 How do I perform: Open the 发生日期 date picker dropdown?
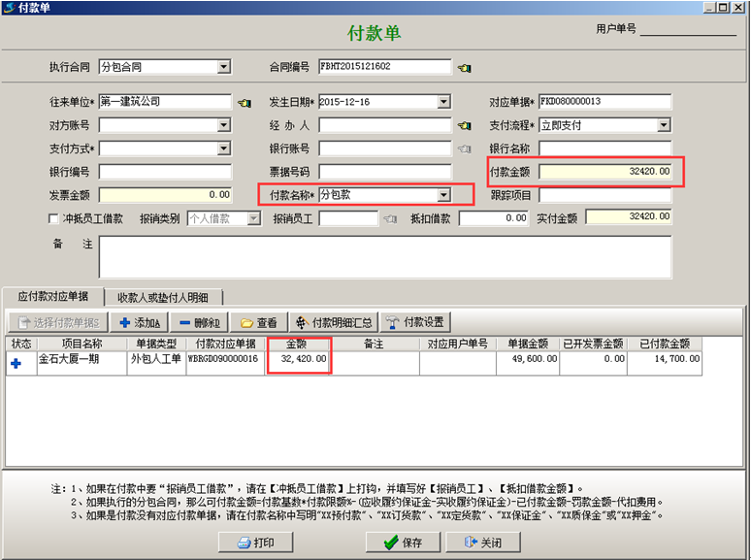pyautogui.click(x=443, y=102)
